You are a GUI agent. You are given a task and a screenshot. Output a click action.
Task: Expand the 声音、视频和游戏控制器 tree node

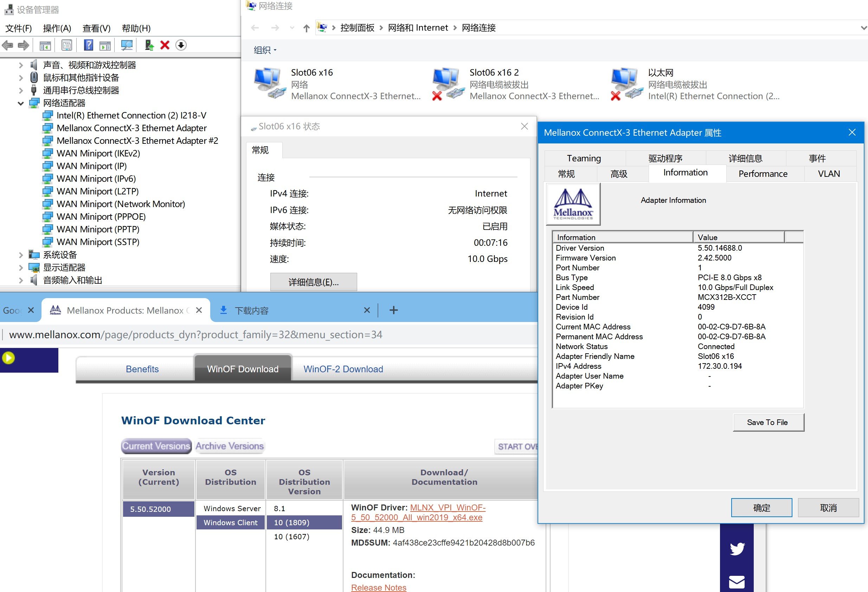point(21,65)
